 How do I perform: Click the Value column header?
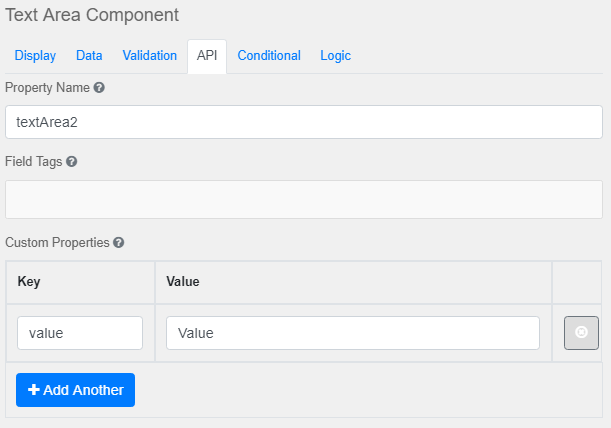click(183, 282)
